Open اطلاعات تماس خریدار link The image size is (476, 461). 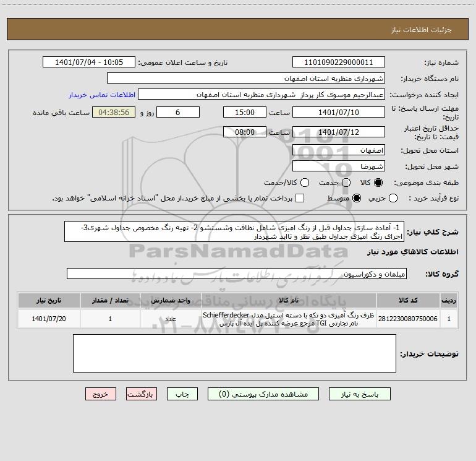tap(102, 95)
